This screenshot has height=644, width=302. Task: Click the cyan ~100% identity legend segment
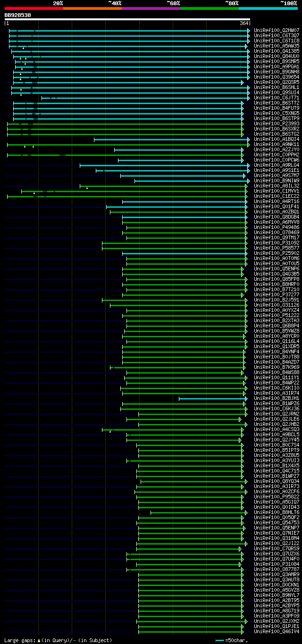(268, 8)
